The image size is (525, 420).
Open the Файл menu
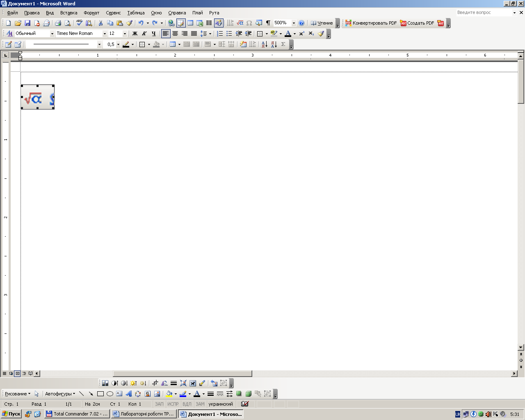point(12,13)
